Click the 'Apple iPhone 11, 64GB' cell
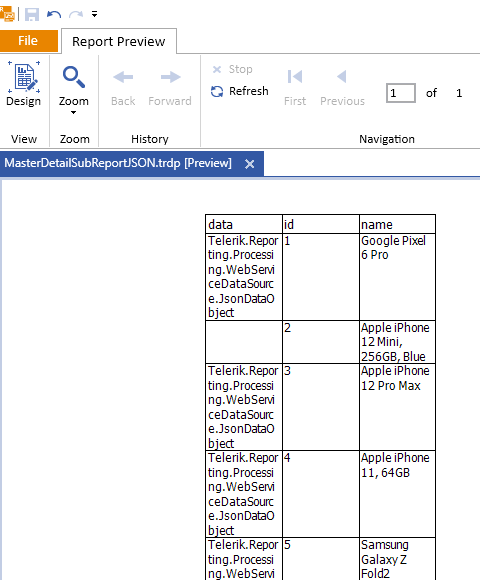 pyautogui.click(x=398, y=494)
